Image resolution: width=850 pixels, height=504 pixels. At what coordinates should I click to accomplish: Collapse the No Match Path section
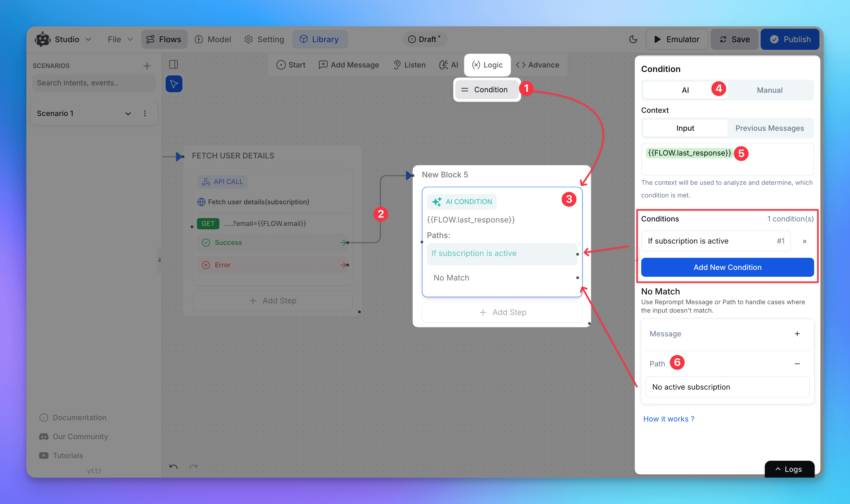click(x=797, y=364)
